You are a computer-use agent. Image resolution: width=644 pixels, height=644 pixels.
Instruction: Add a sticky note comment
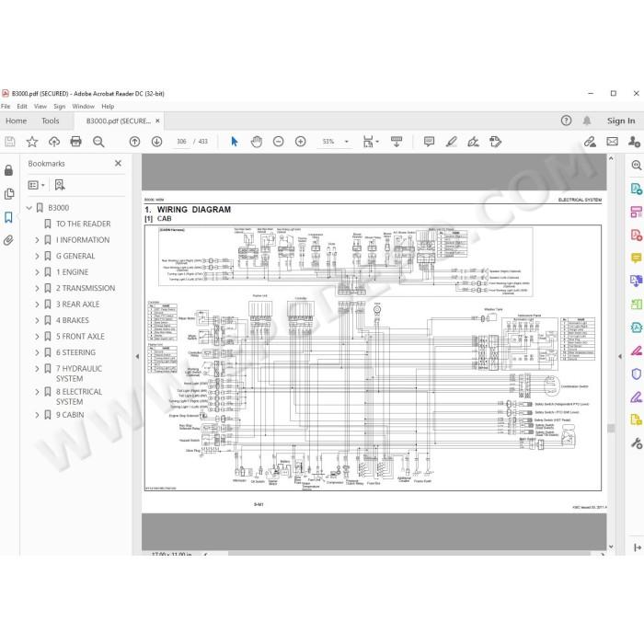point(429,142)
